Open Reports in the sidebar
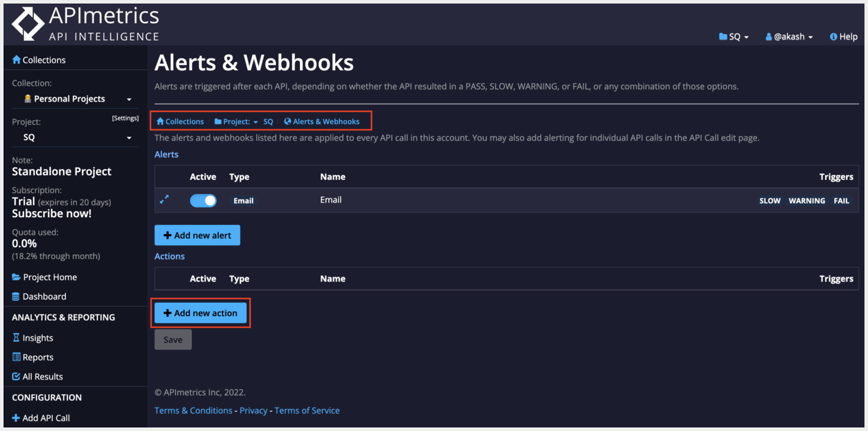The width and height of the screenshot is (868, 431). click(x=37, y=357)
